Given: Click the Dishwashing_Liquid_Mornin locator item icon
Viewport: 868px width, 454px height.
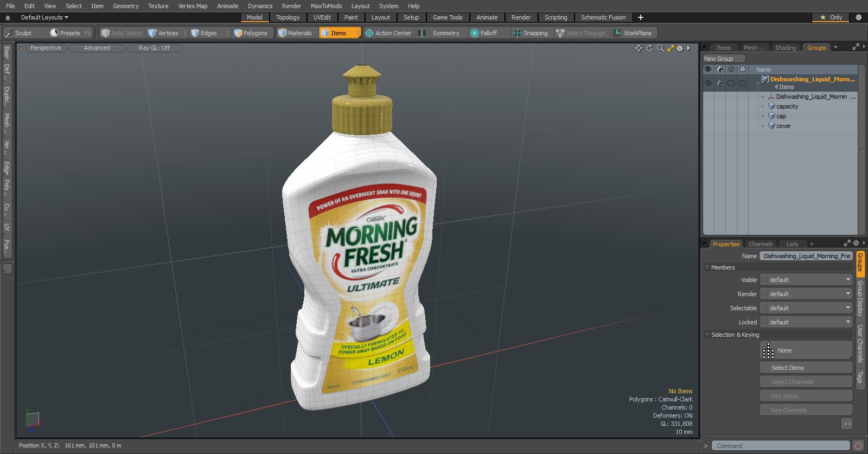Looking at the screenshot, I should (771, 97).
